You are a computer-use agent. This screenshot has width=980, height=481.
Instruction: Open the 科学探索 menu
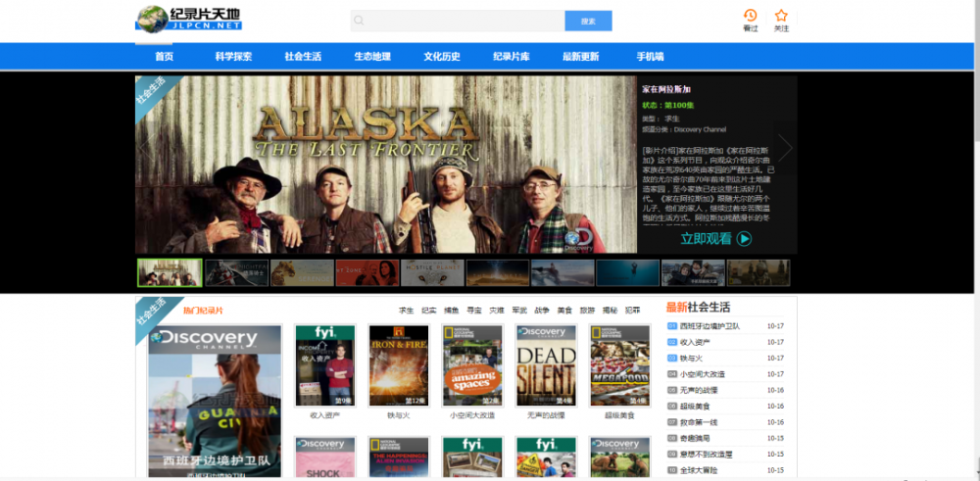234,56
